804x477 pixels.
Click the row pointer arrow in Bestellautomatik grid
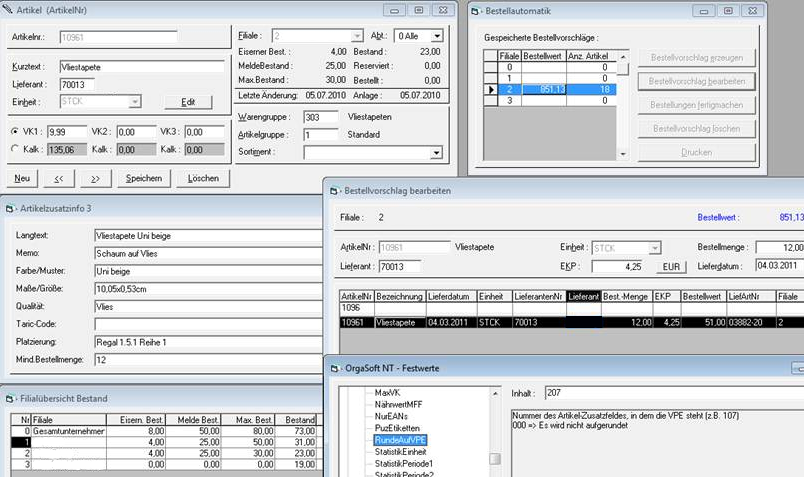(489, 89)
